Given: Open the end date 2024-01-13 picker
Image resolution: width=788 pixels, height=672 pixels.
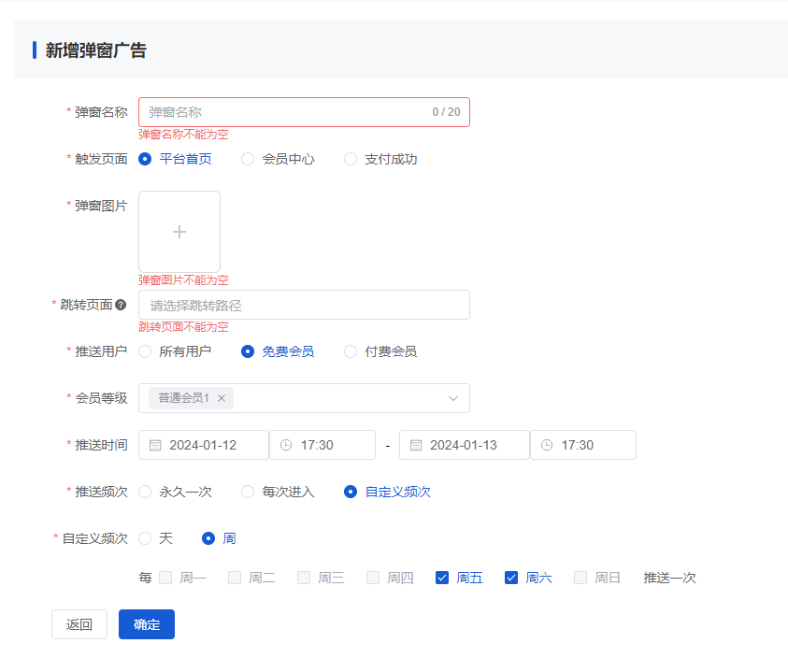Looking at the screenshot, I should 465,445.
